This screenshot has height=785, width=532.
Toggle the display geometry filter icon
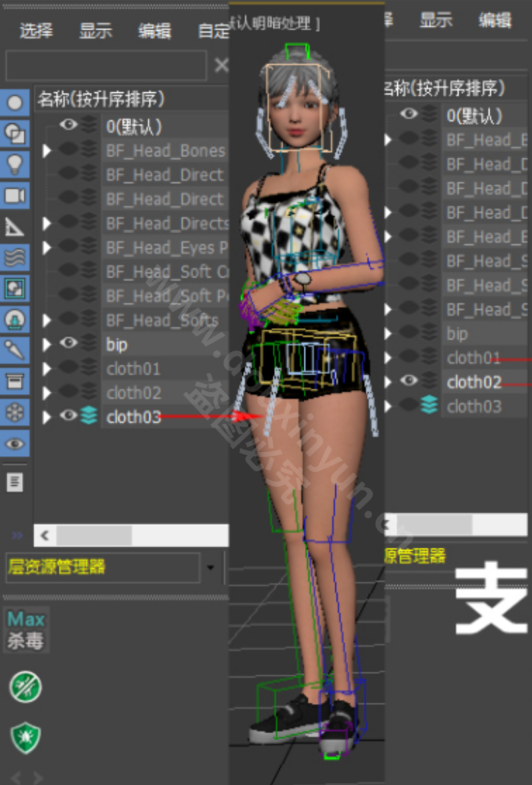click(15, 103)
